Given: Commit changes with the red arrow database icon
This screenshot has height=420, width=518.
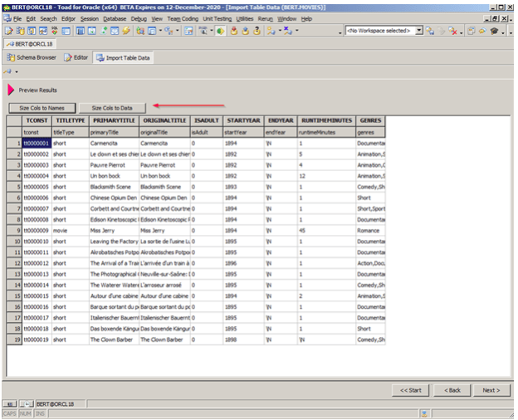Looking at the screenshot, I should coord(234,31).
